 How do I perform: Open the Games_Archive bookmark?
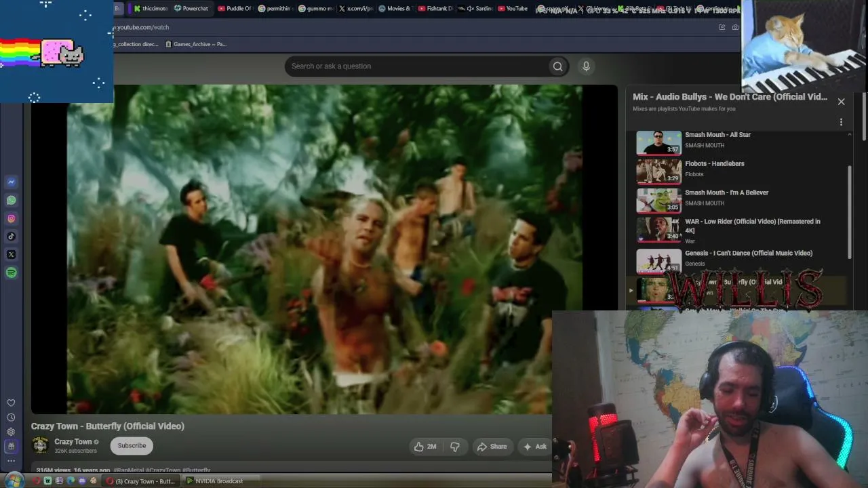click(195, 44)
